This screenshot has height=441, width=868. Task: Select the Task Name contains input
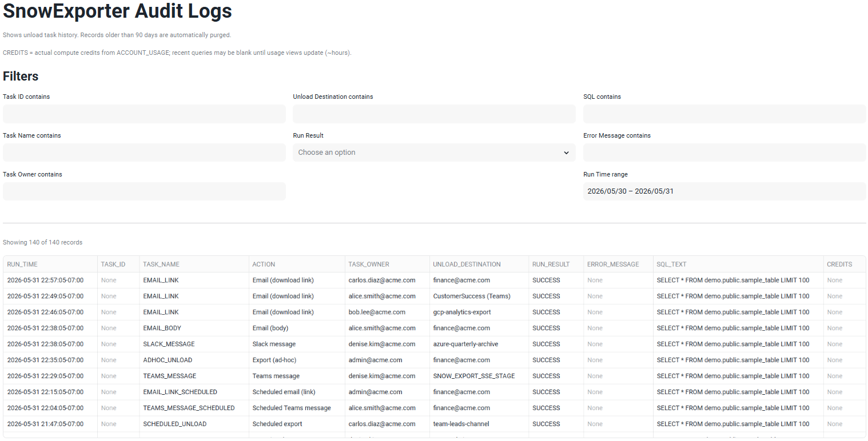pos(144,153)
